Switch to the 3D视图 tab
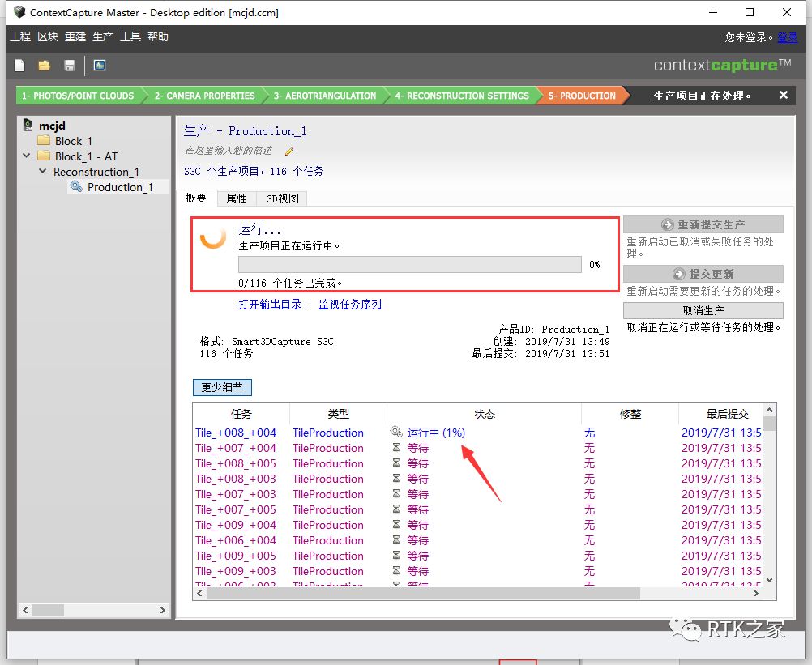 pyautogui.click(x=283, y=198)
